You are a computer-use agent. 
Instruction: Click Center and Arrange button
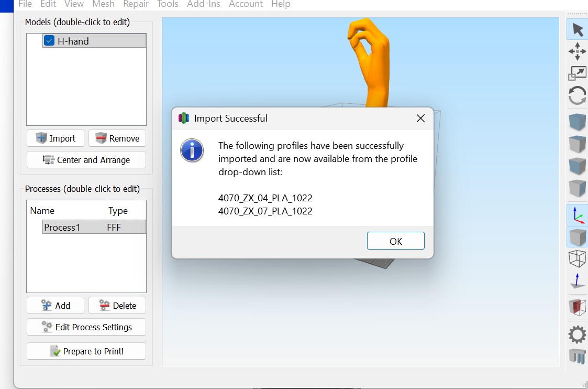click(x=86, y=160)
